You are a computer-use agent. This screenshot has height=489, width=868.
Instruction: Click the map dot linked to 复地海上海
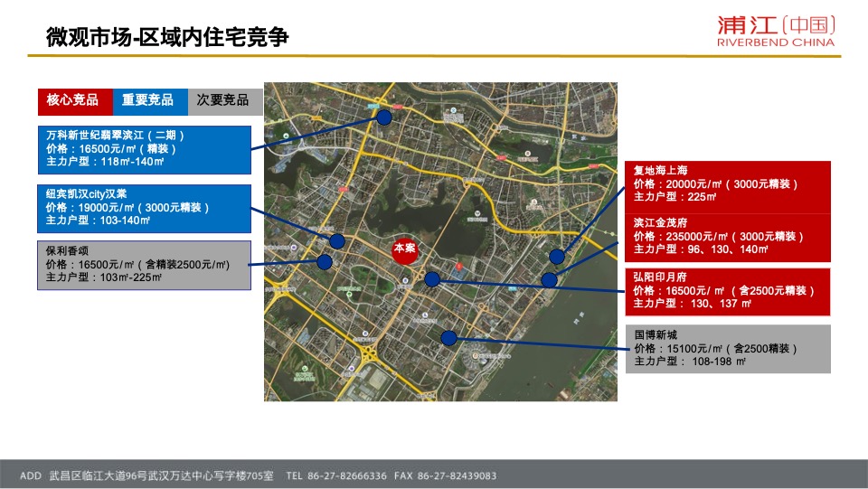[x=557, y=257]
